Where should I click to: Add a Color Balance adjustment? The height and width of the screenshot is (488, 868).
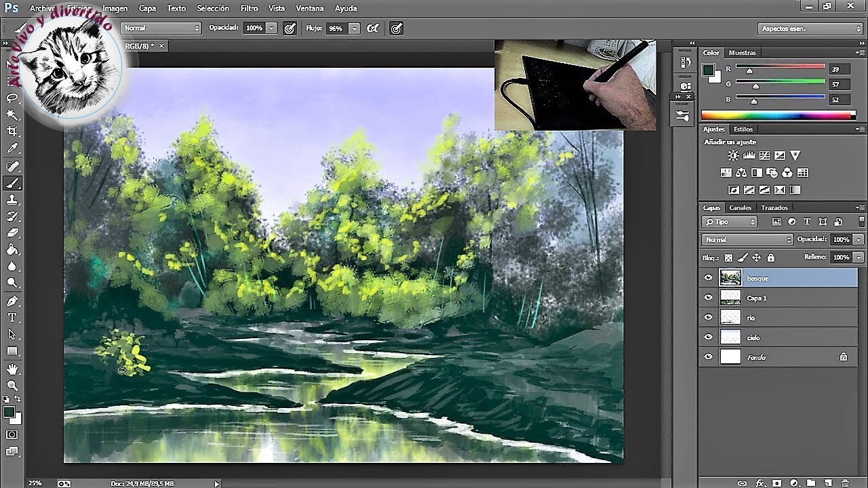(x=741, y=173)
